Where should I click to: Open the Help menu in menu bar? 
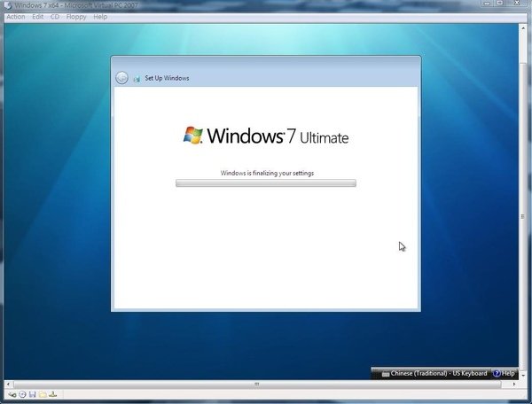pos(100,17)
